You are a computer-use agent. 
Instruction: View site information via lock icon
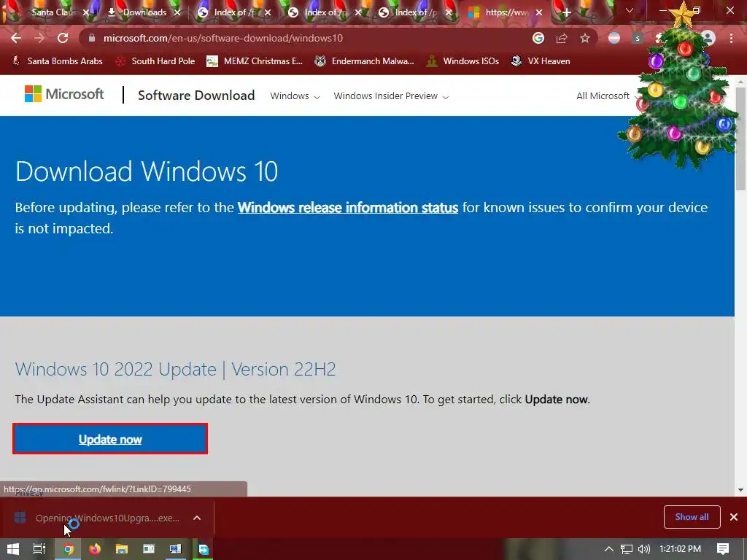[x=92, y=38]
